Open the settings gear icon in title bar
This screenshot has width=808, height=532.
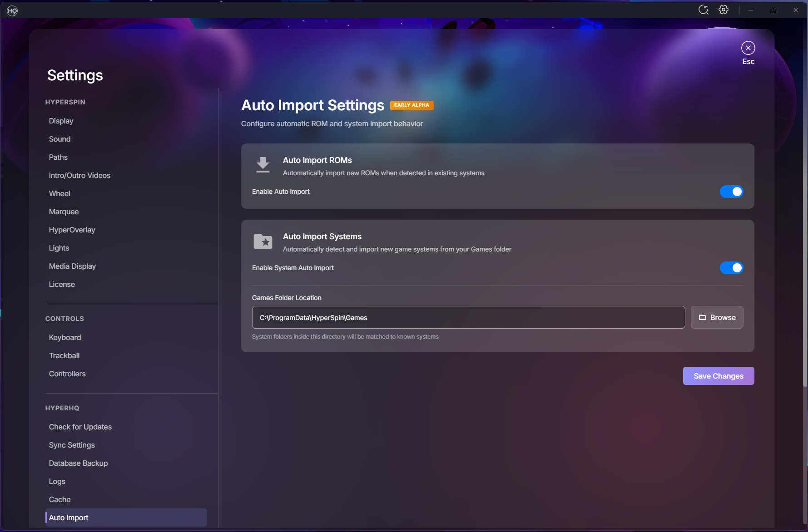click(x=724, y=10)
